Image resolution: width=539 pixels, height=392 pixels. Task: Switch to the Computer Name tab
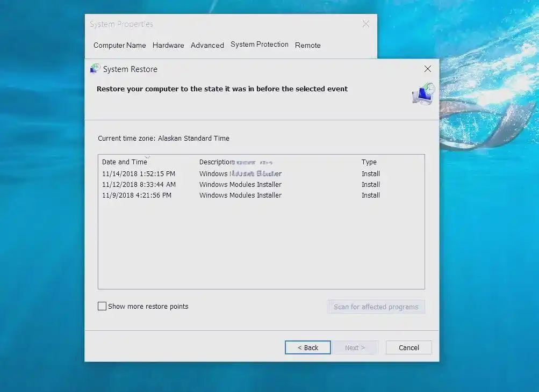[x=119, y=45]
